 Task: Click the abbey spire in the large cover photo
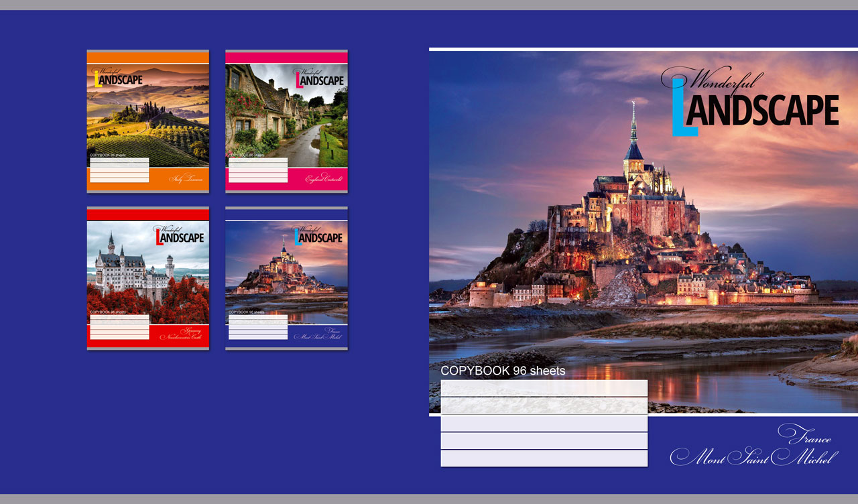[633, 124]
